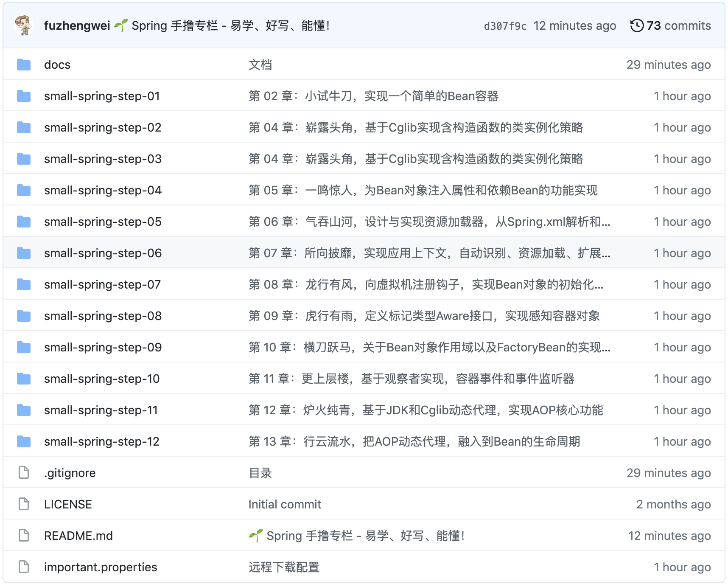Click the small-spring-step-05 folder icon
728x584 pixels.
point(24,222)
